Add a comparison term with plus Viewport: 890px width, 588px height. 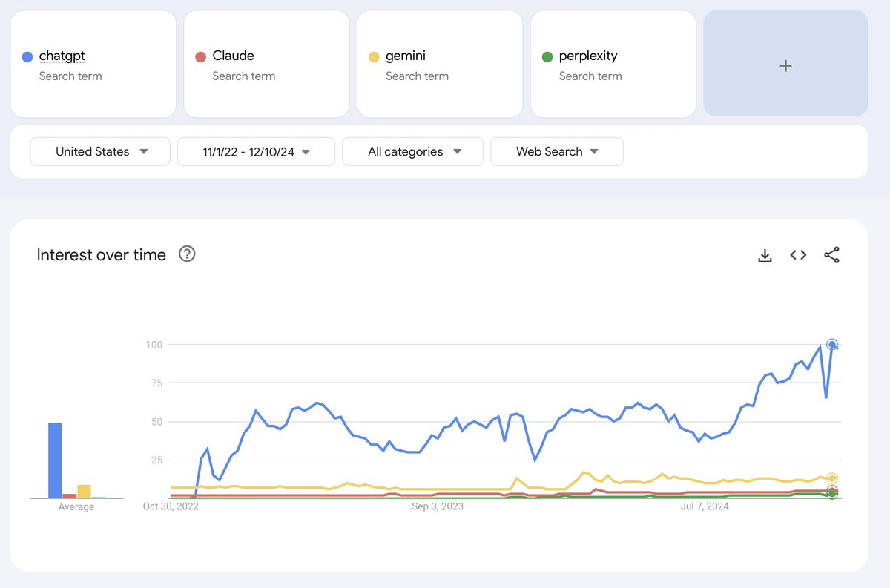tap(785, 65)
